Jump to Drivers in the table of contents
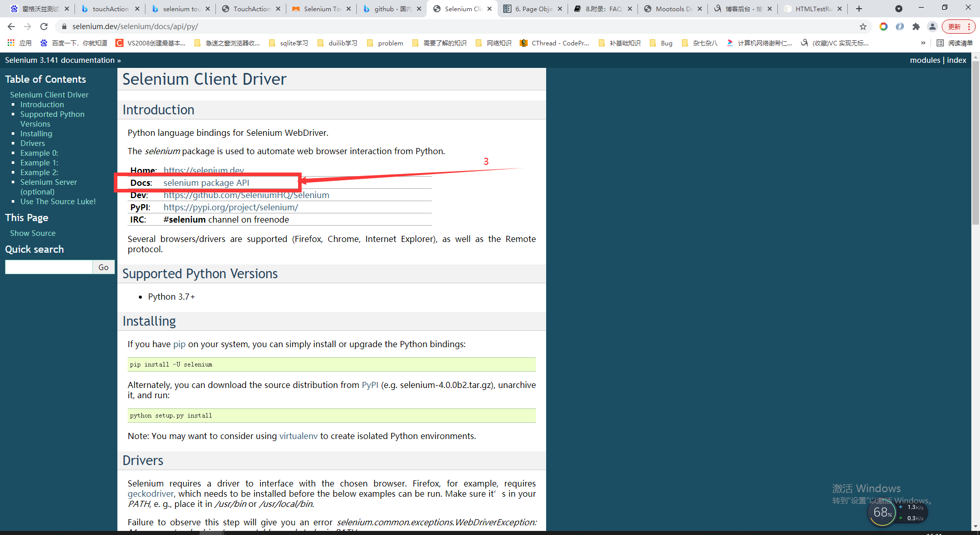The height and width of the screenshot is (535, 980). coord(33,143)
